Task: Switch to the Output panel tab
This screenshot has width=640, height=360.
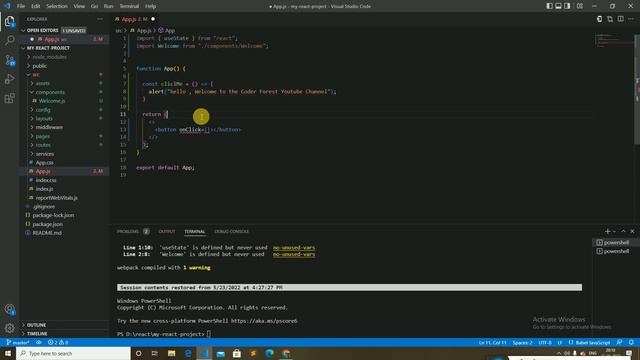Action: point(167,231)
